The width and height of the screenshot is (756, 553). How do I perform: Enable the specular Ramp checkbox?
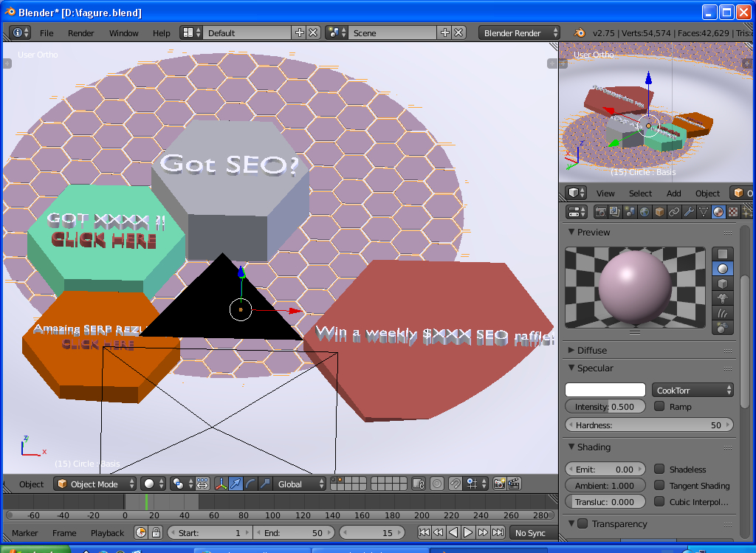pos(659,407)
